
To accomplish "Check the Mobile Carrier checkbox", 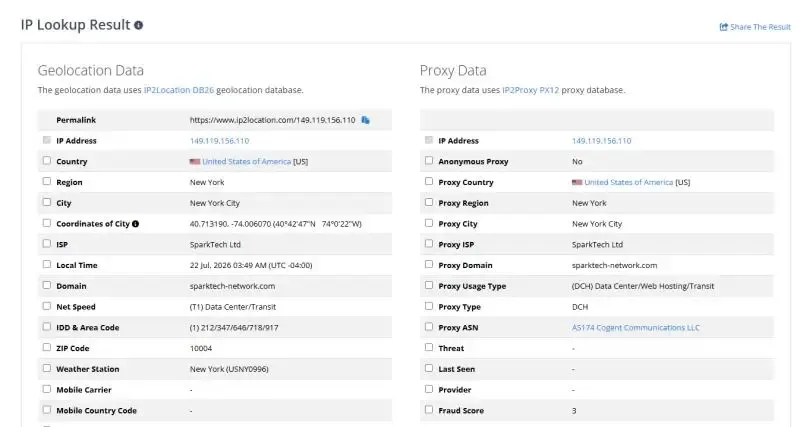I will point(47,389).
